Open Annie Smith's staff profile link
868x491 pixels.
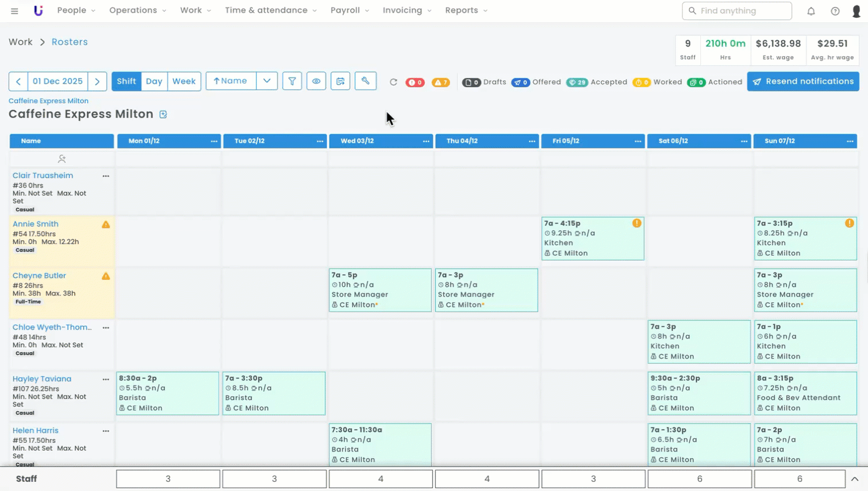[36, 224]
